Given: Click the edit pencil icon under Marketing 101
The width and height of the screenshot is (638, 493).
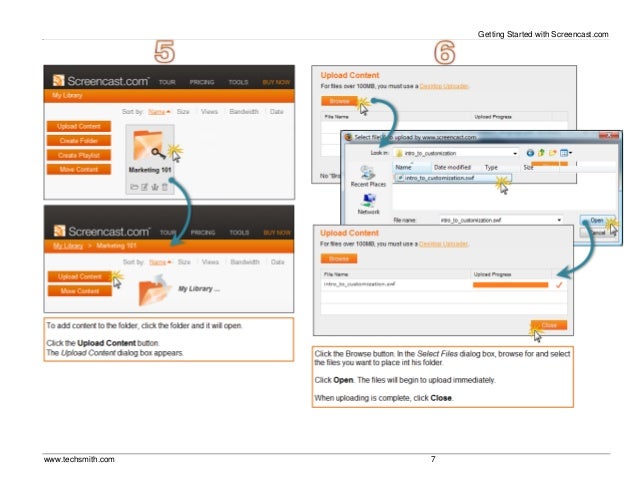Looking at the screenshot, I should pos(144,187).
